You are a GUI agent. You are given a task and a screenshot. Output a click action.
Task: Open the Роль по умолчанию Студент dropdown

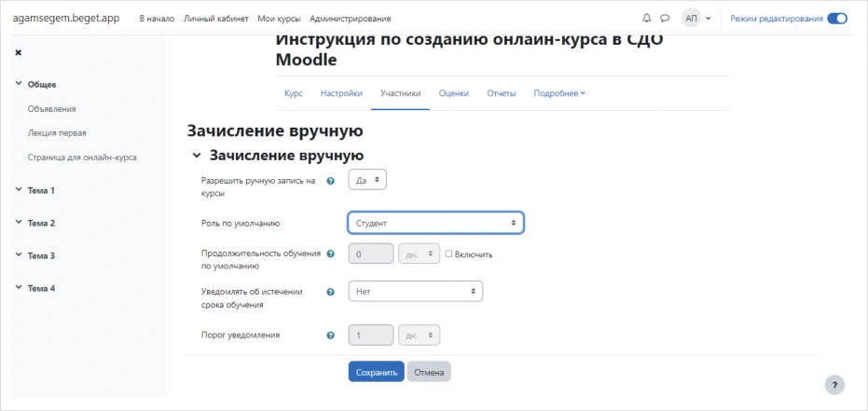(x=436, y=223)
